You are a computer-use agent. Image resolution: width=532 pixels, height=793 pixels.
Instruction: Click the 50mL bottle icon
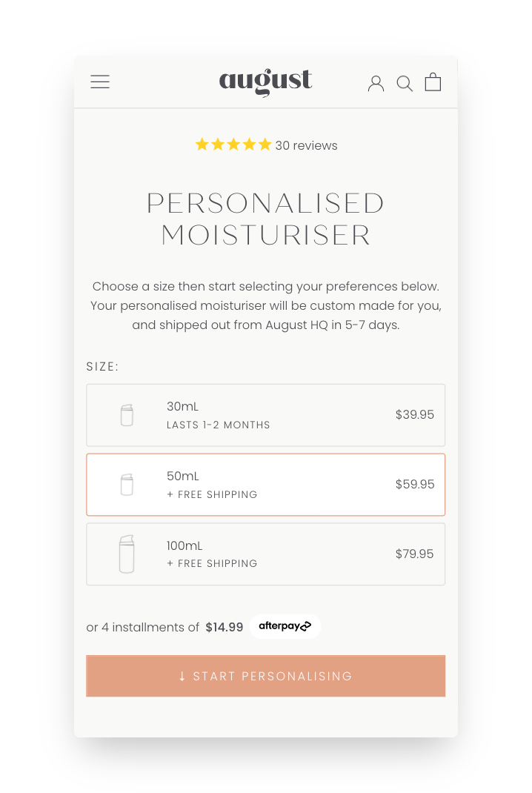click(127, 485)
